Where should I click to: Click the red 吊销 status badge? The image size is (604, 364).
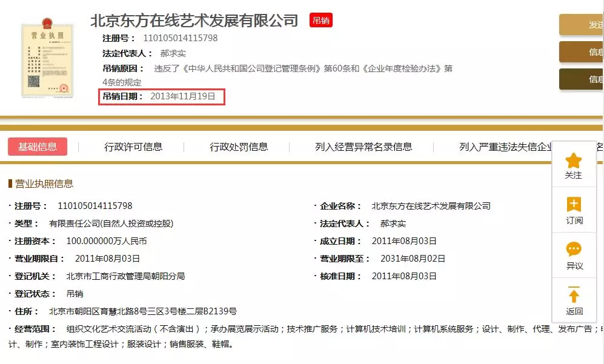(x=320, y=21)
